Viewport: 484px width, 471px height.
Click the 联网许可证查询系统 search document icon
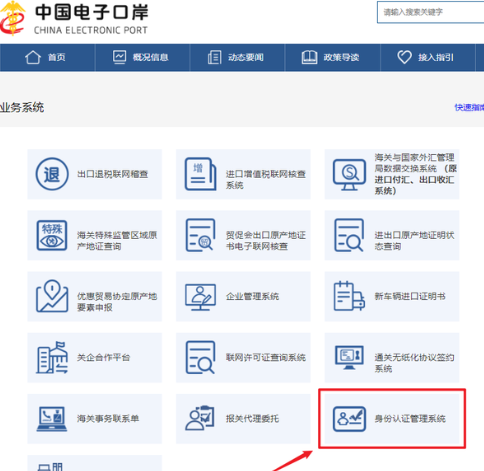[200, 357]
